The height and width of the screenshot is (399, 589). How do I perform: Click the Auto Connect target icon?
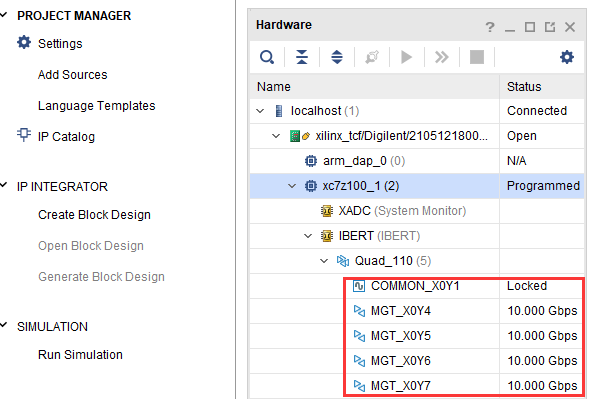point(372,57)
